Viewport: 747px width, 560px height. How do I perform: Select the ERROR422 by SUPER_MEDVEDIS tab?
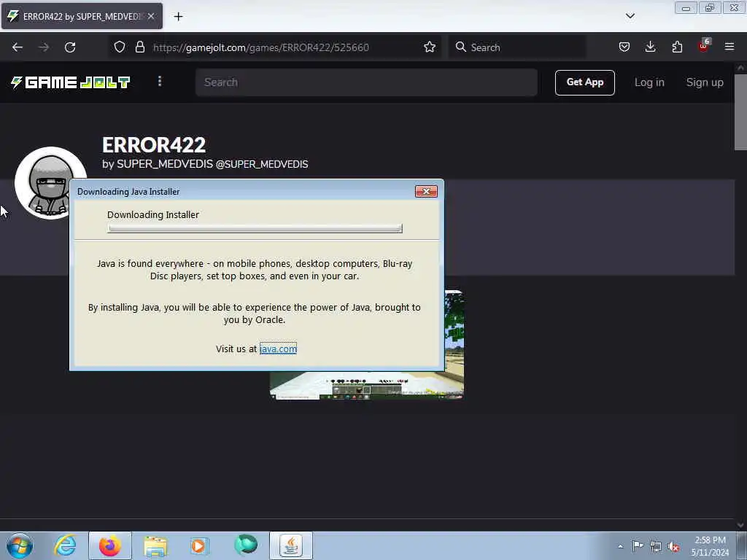82,16
